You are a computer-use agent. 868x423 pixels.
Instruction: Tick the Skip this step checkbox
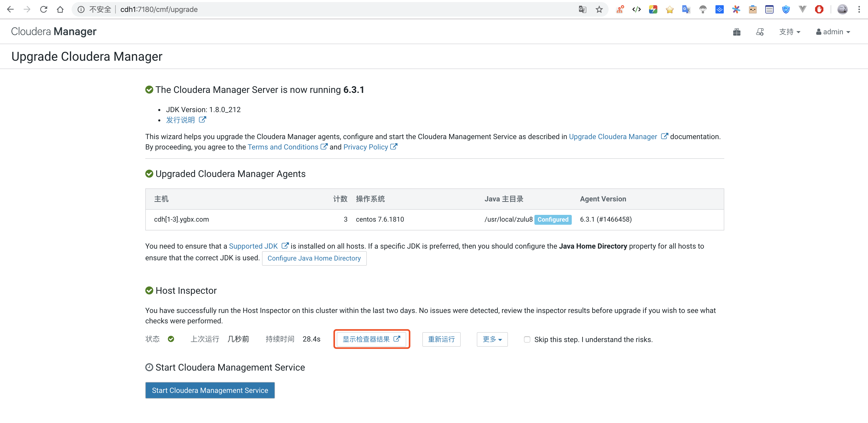[x=527, y=339]
